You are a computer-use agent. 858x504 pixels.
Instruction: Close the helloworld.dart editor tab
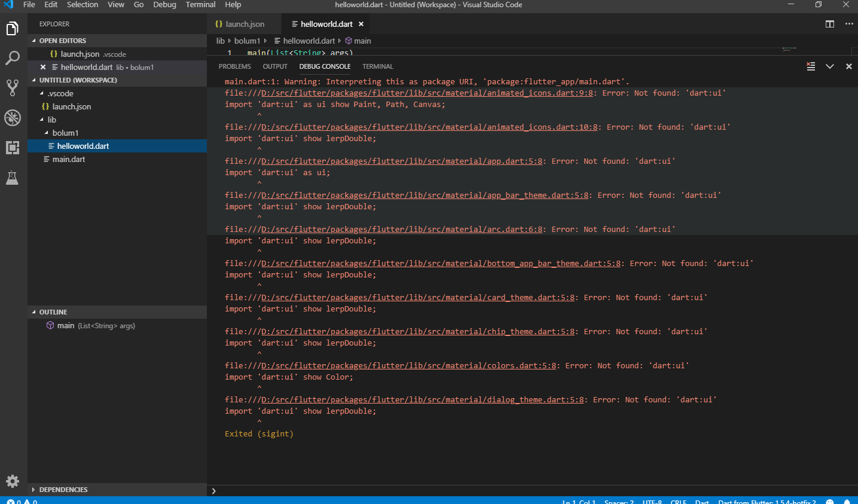361,25
